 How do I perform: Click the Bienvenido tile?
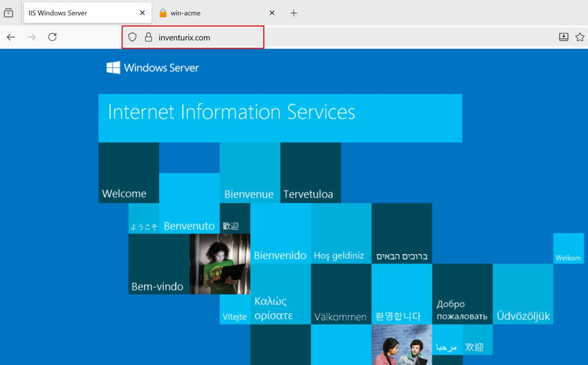click(x=280, y=233)
